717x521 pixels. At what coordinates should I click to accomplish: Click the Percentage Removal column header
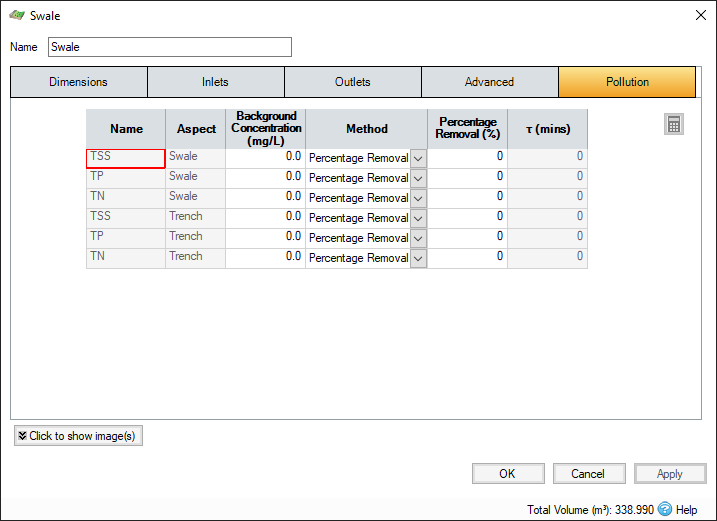(467, 129)
